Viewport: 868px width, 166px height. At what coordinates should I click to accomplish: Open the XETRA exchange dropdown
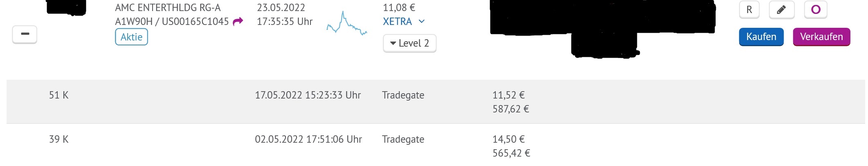click(404, 22)
